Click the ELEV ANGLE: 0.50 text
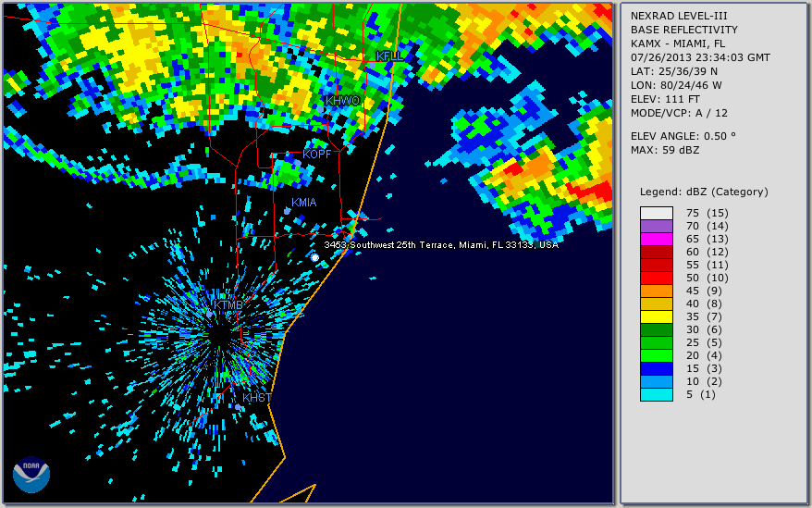Viewport: 812px width, 508px height. click(x=683, y=136)
